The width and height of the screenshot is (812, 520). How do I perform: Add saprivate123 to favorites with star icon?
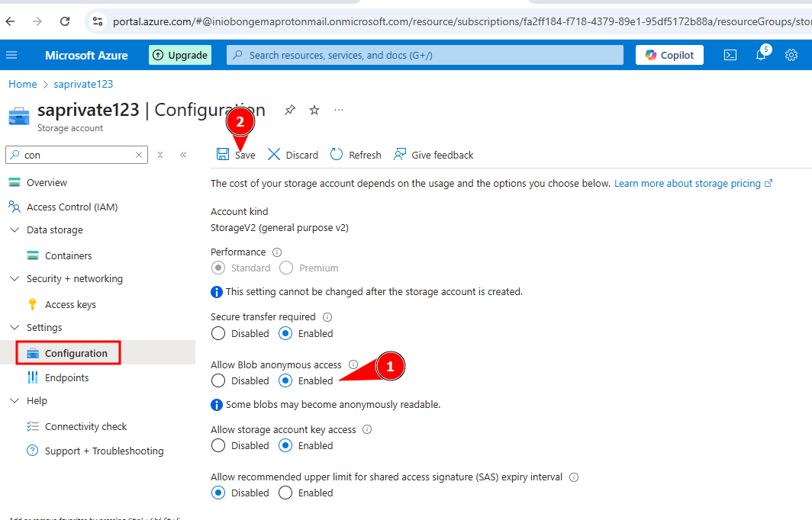pos(314,110)
